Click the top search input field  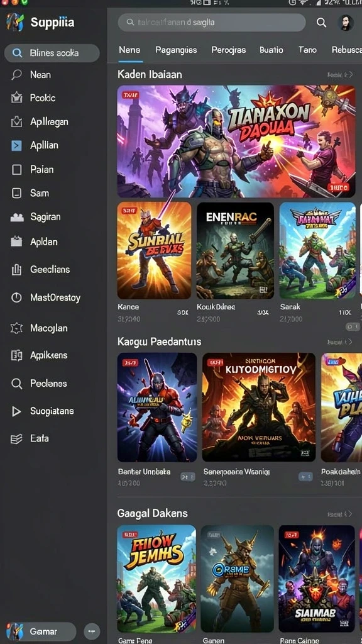click(212, 22)
